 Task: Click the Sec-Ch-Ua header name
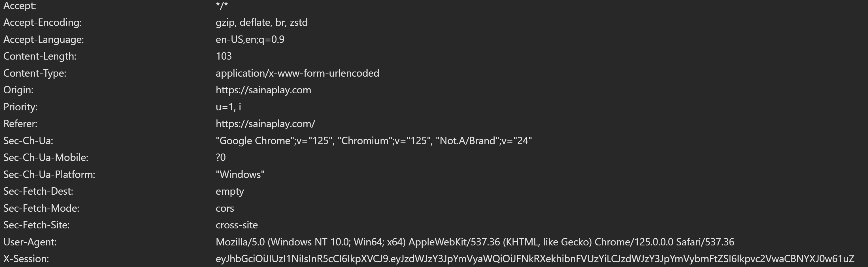(28, 141)
